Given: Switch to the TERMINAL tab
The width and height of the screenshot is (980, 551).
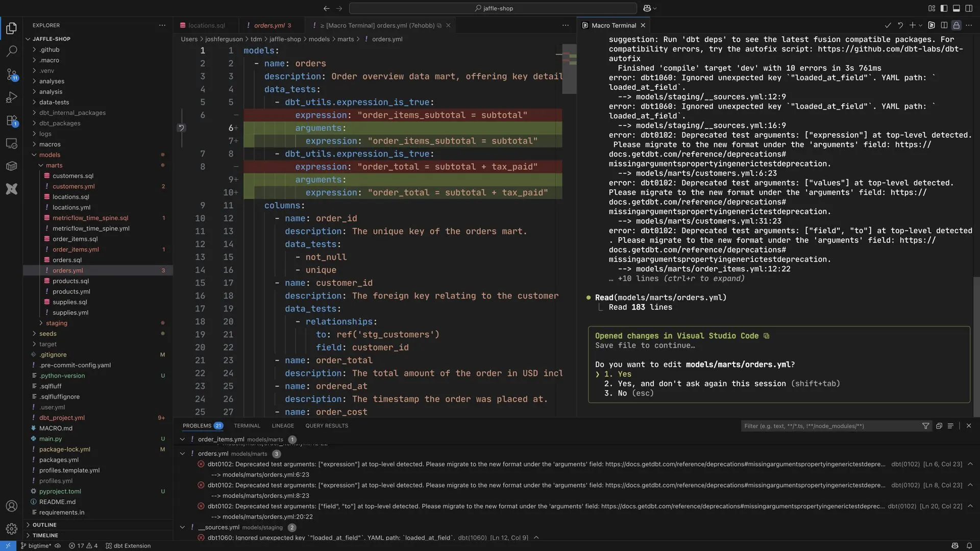Looking at the screenshot, I should point(247,425).
